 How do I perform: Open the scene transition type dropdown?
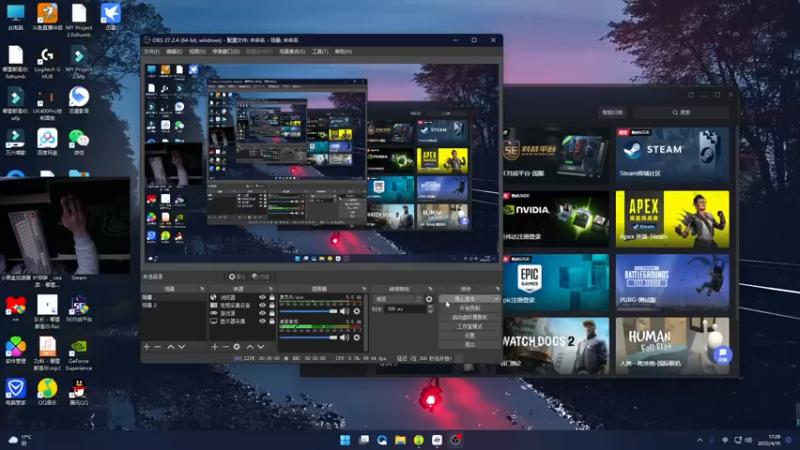[x=398, y=299]
